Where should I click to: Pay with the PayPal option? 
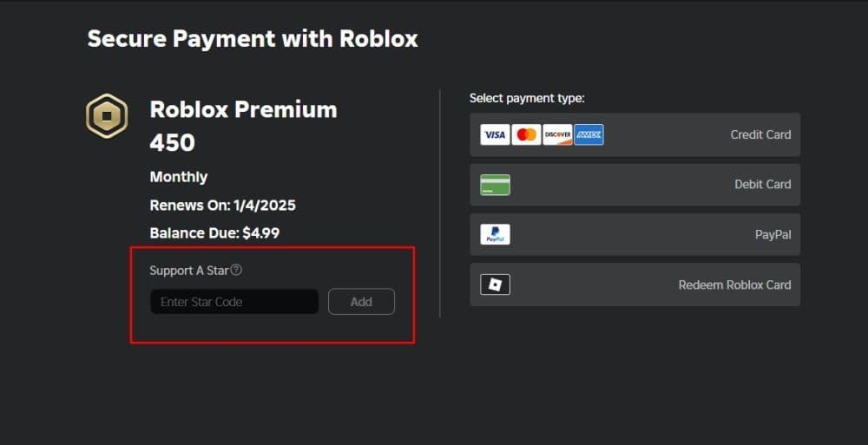tap(773, 234)
